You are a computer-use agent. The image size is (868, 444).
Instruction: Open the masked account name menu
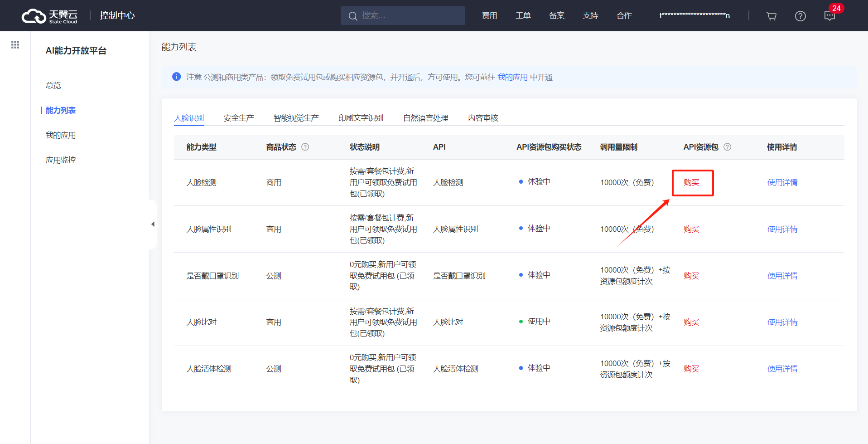[694, 16]
